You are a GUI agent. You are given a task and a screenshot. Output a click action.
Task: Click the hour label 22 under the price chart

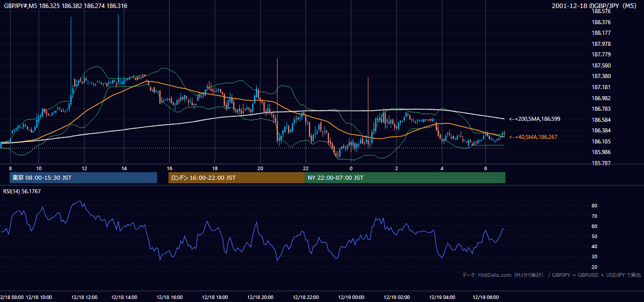point(305,168)
